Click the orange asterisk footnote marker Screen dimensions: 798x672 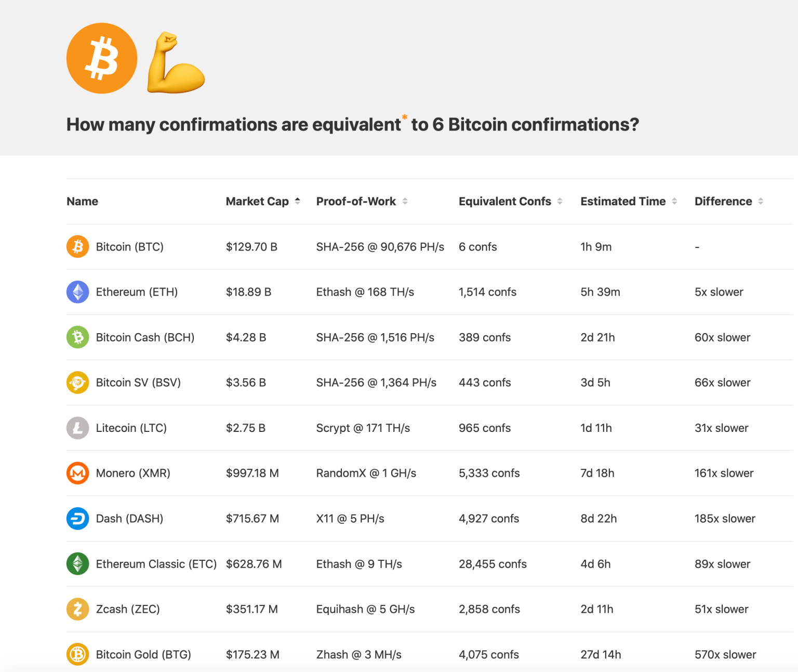tap(405, 117)
